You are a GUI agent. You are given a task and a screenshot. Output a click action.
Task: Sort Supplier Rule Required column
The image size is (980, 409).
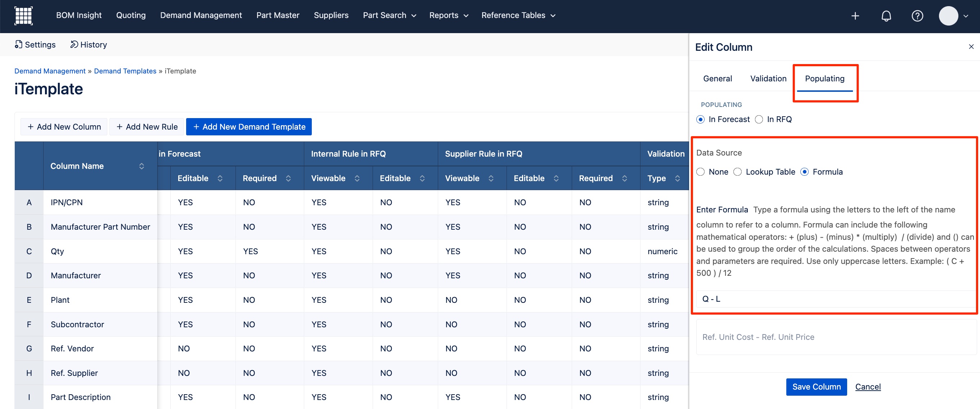(624, 178)
